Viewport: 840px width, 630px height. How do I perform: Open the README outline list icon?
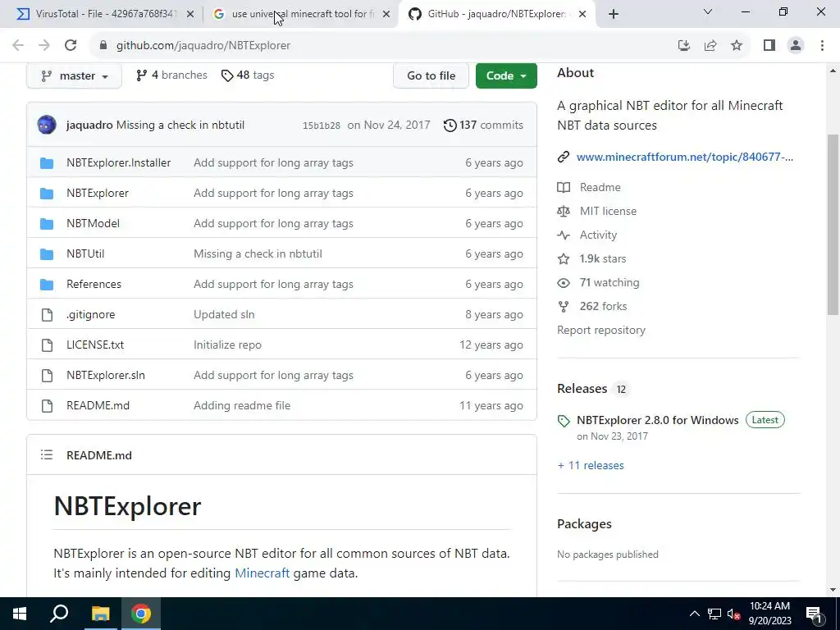click(x=47, y=454)
